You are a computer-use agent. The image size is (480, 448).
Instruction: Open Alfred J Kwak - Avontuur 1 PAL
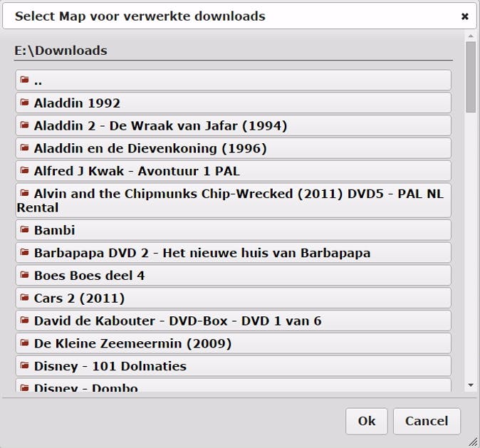[x=234, y=171]
